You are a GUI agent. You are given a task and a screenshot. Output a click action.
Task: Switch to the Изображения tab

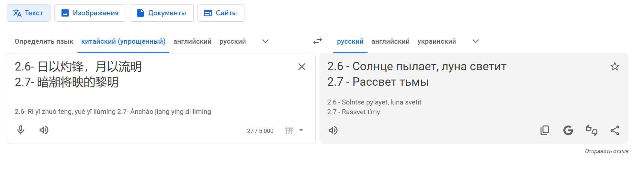click(90, 13)
